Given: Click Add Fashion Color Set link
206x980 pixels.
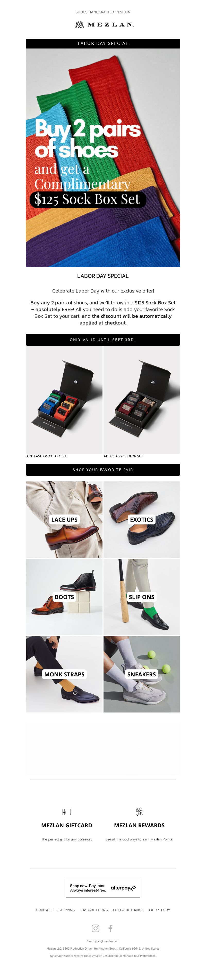Looking at the screenshot, I should click(46, 456).
